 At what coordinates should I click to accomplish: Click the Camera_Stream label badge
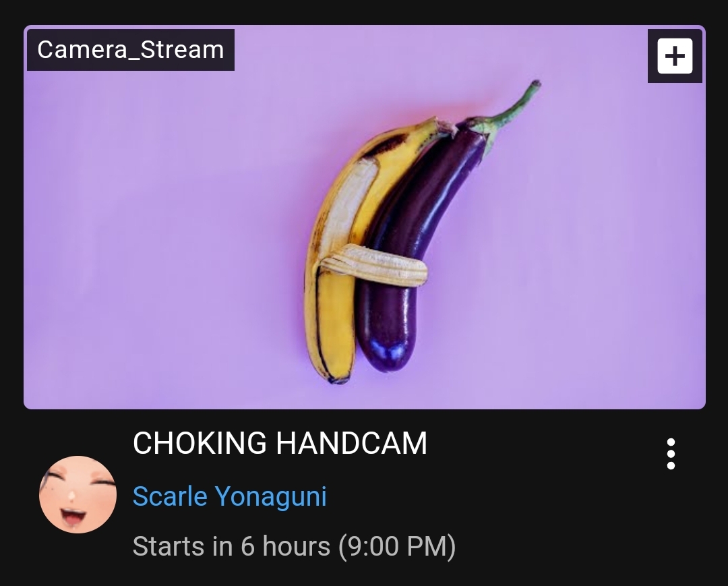tap(131, 50)
